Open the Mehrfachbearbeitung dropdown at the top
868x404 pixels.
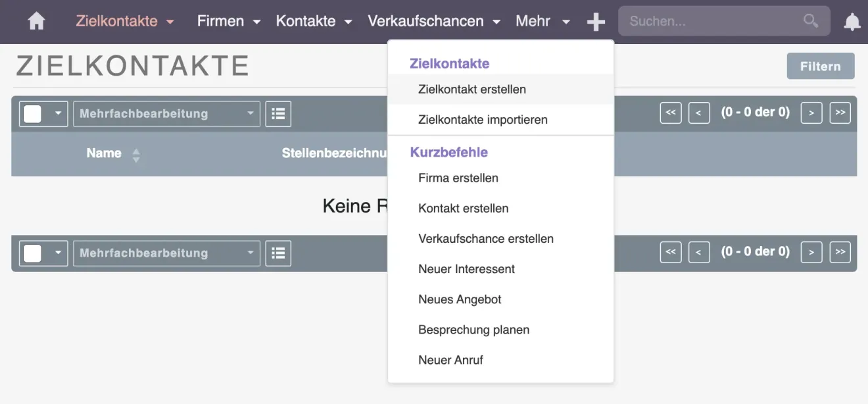(x=166, y=113)
